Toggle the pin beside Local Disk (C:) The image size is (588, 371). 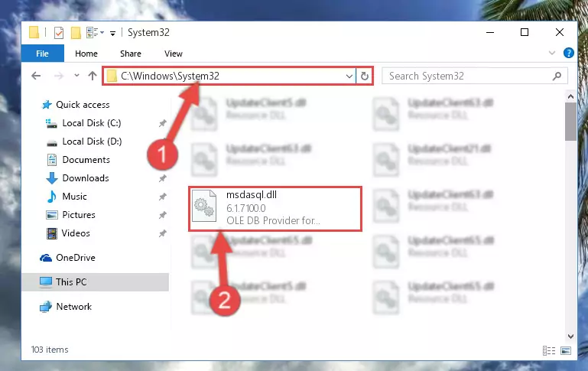[162, 123]
